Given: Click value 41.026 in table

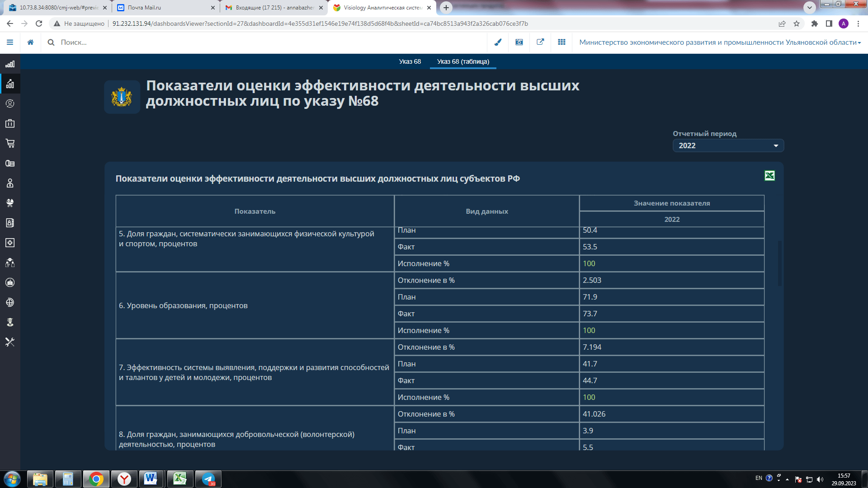Looking at the screenshot, I should [x=594, y=414].
